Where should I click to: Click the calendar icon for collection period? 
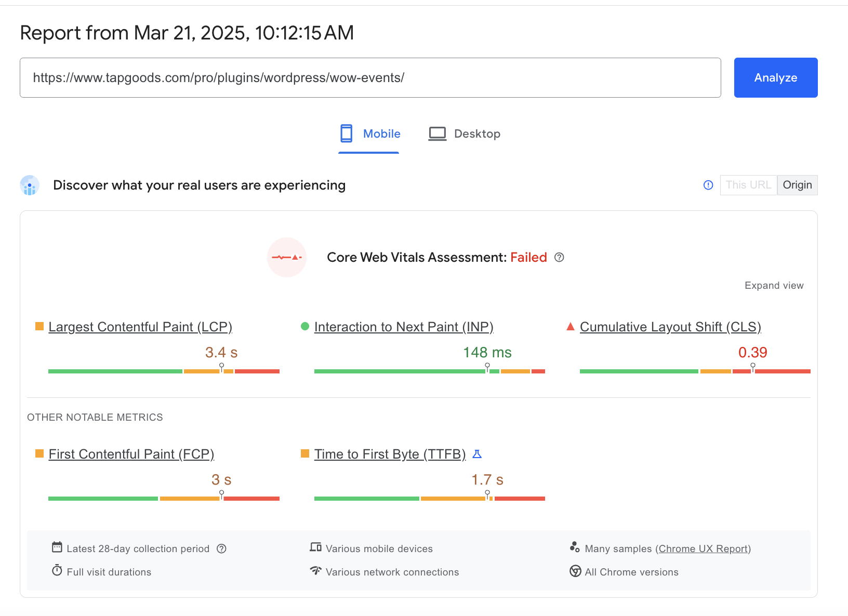coord(57,547)
